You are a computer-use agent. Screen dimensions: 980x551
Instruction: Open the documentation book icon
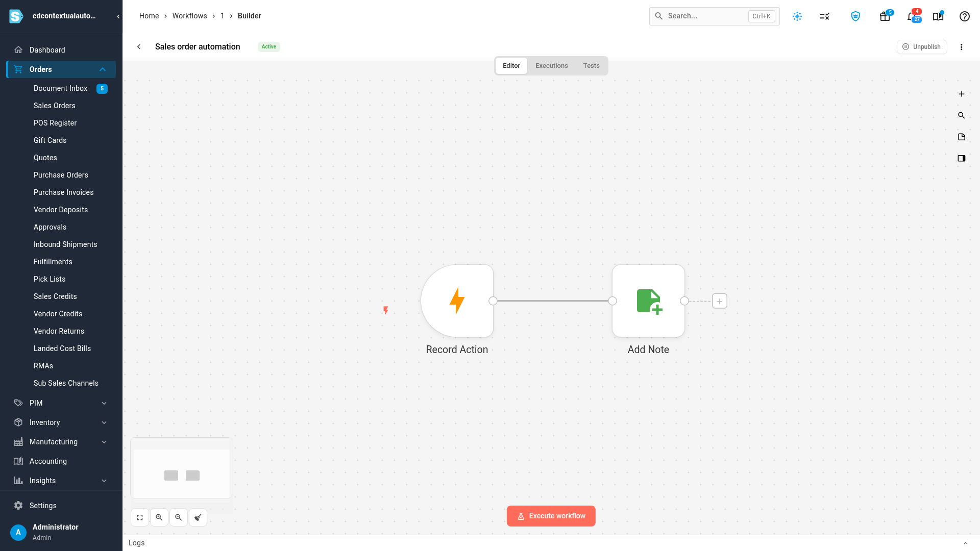click(x=938, y=16)
